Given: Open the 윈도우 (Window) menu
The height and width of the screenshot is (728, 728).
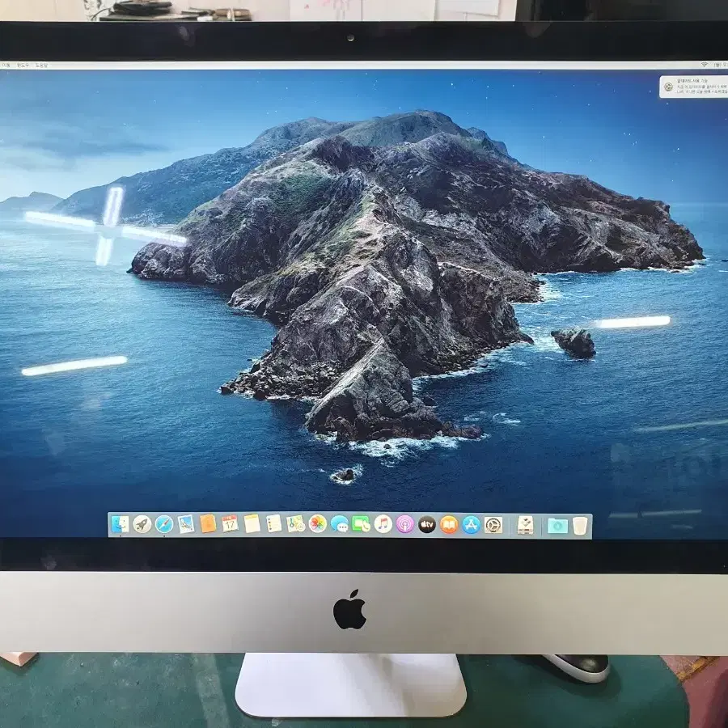Looking at the screenshot, I should click(23, 65).
